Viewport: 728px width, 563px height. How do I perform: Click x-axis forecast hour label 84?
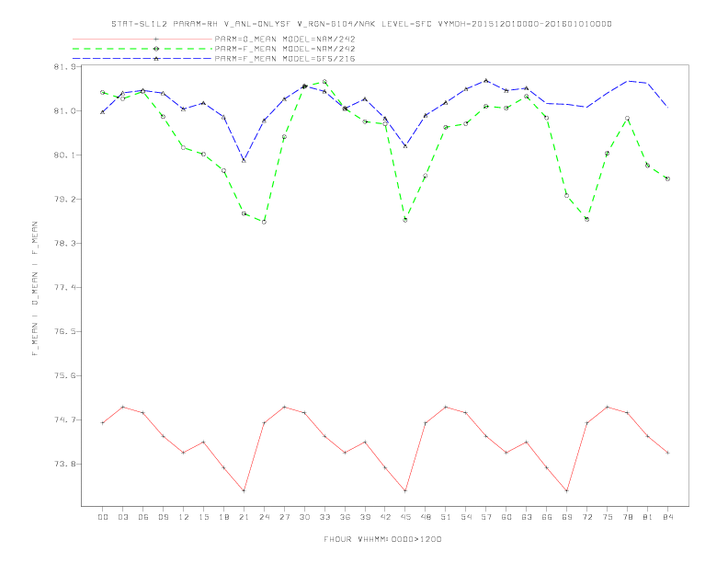click(x=667, y=517)
